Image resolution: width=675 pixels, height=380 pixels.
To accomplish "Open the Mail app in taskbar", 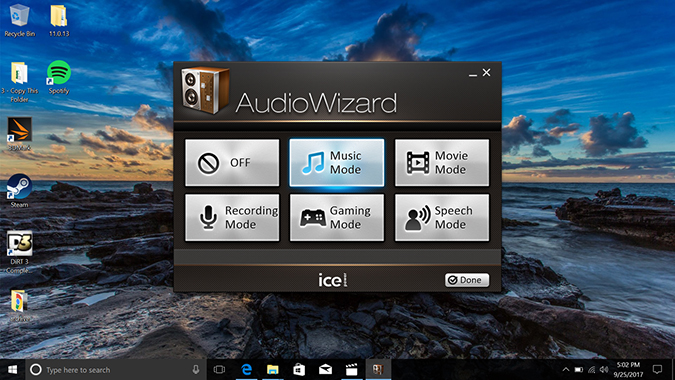I will pos(325,370).
